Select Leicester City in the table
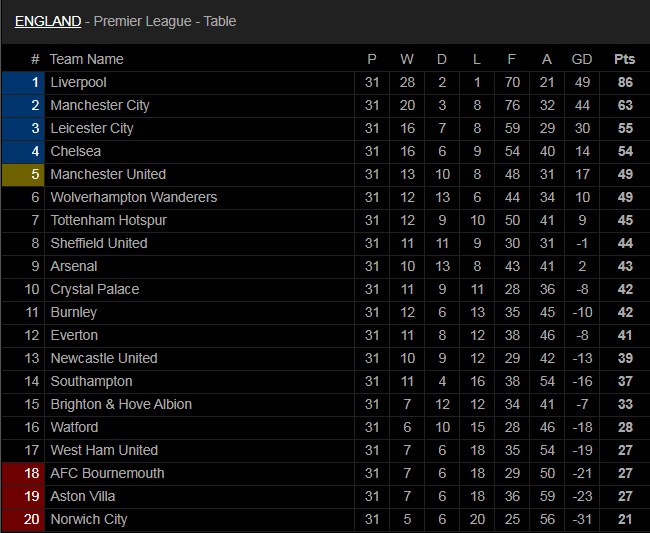 (x=92, y=128)
